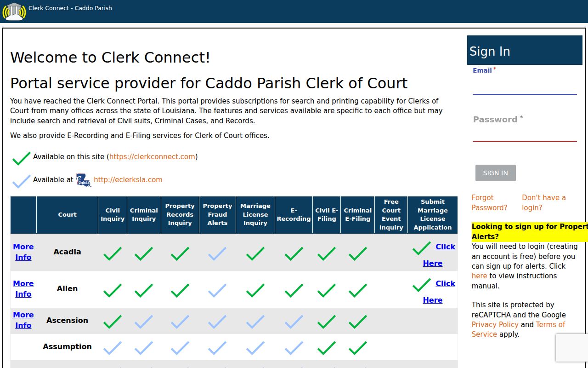Viewport: 588px width, 368px height.
Task: Click the Court column header
Action: point(67,215)
